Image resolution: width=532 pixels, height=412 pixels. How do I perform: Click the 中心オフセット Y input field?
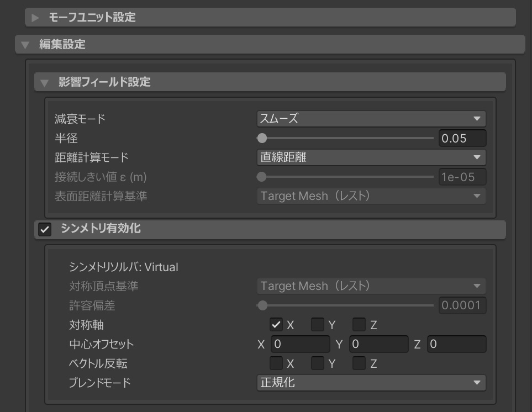[378, 344]
